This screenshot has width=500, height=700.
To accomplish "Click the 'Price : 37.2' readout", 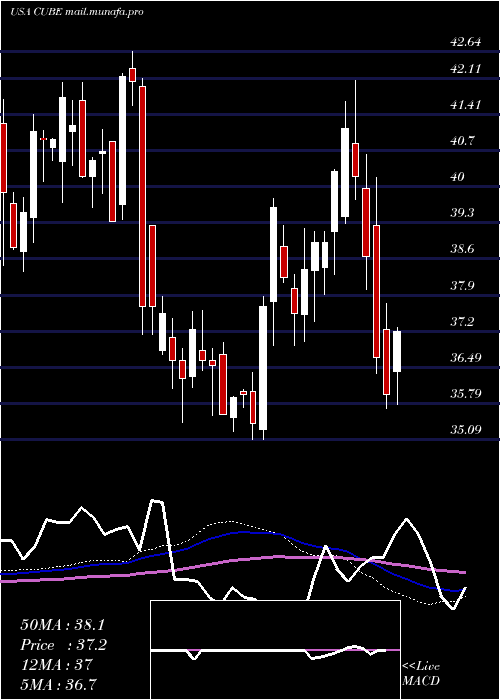I will click(x=63, y=644).
